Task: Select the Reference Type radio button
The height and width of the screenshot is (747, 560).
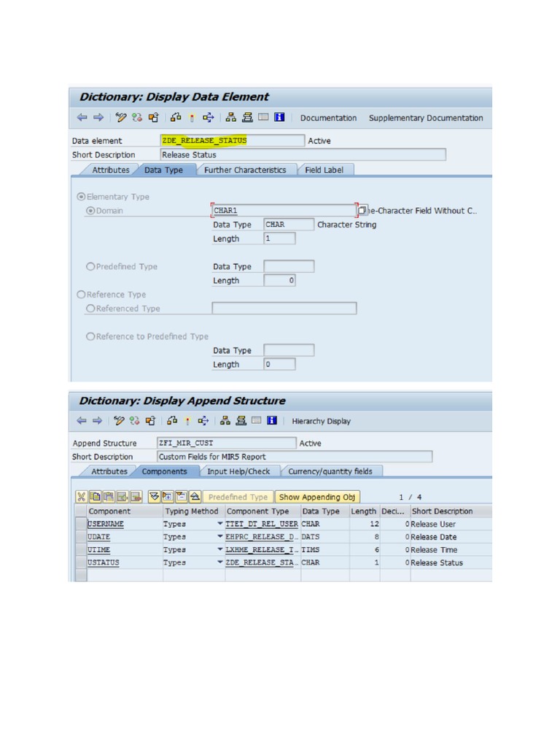Action: pos(81,295)
